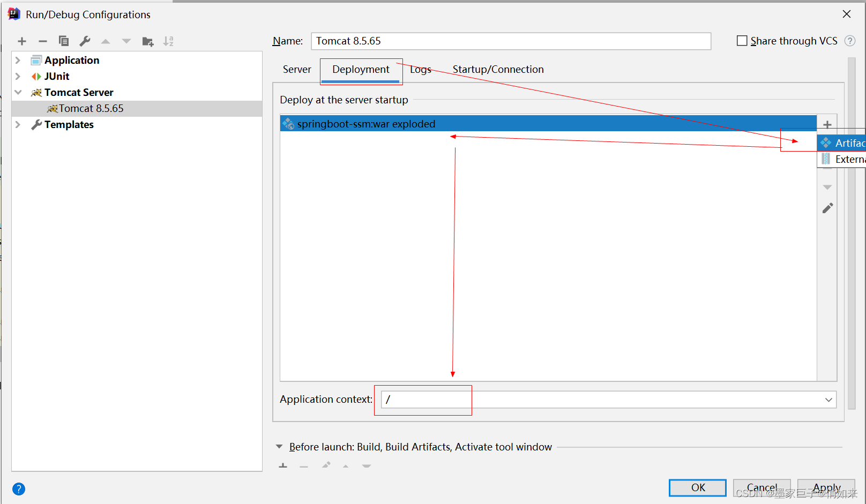
Task: Select springboot-ssm:war exploded artifact
Action: (x=548, y=124)
